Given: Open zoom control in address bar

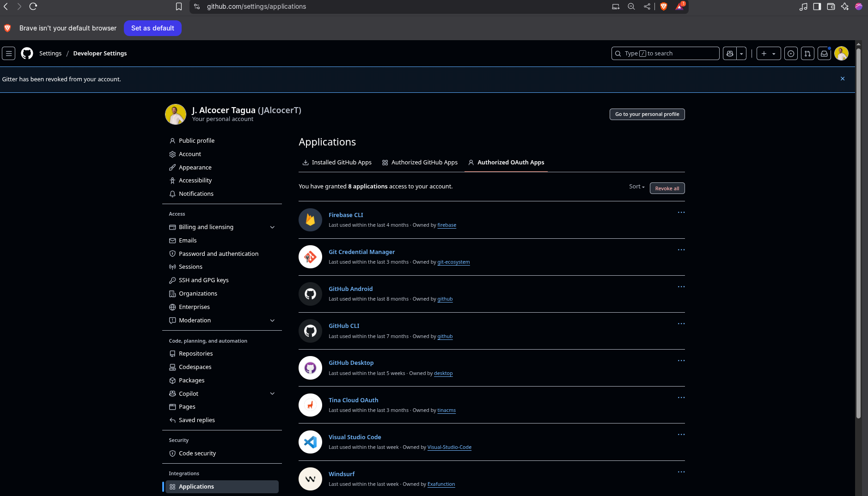Looking at the screenshot, I should [631, 6].
